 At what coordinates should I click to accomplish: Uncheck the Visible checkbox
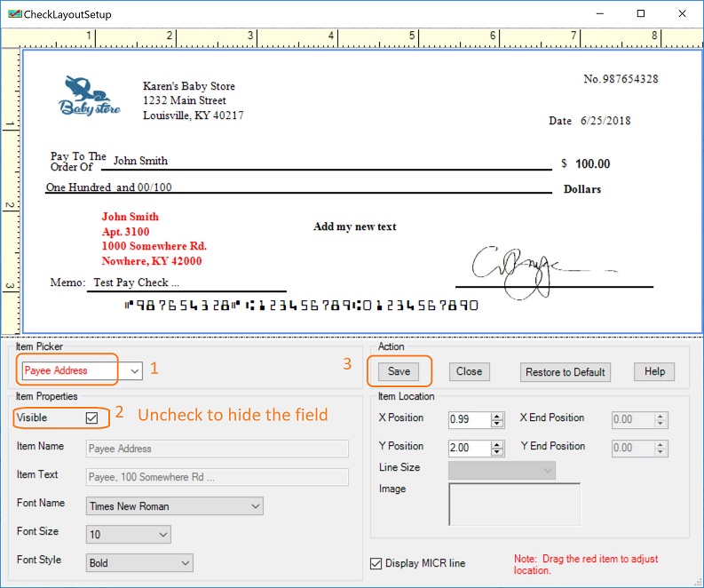tap(91, 417)
